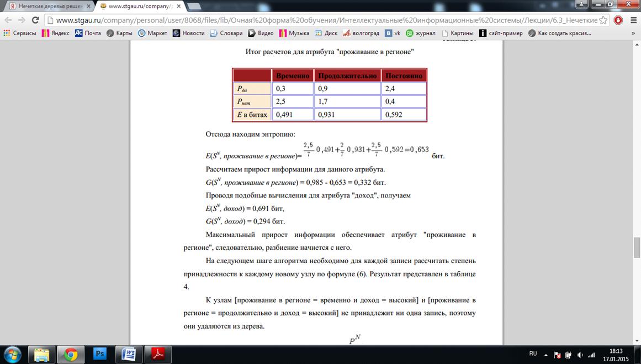Open the volume speaker control
This screenshot has height=364, width=641.
[580, 355]
